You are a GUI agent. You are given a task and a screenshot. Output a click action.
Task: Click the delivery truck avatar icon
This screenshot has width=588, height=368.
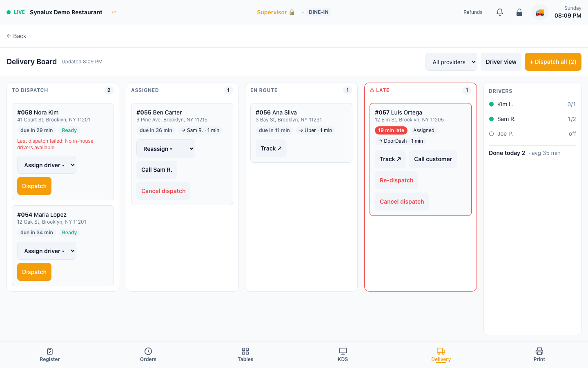pyautogui.click(x=540, y=12)
